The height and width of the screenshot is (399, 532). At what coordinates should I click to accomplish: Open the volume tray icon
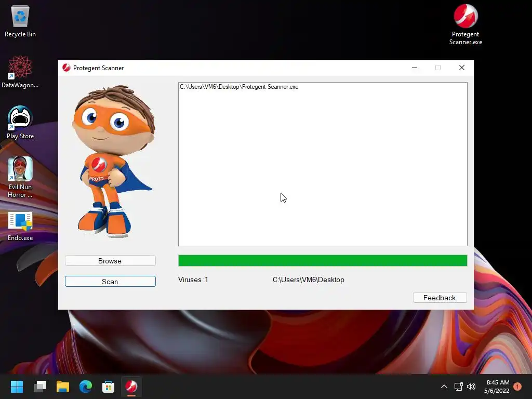(471, 387)
